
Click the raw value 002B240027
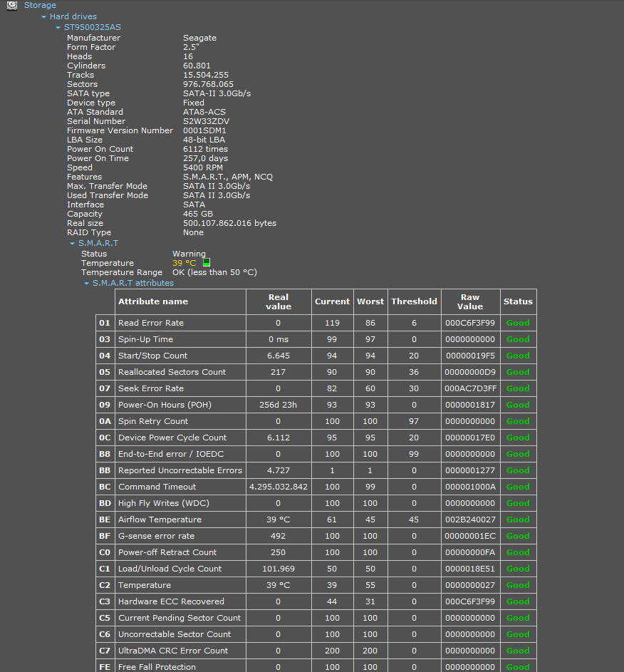(470, 519)
